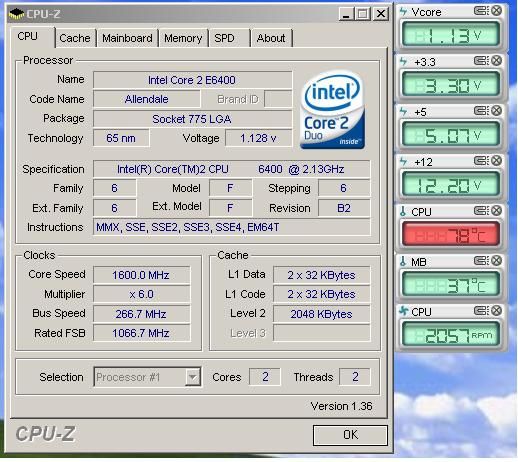Click the L1 Data value '2 x 32 KBytes'
Screen dimensions: 518x462
coord(321,275)
